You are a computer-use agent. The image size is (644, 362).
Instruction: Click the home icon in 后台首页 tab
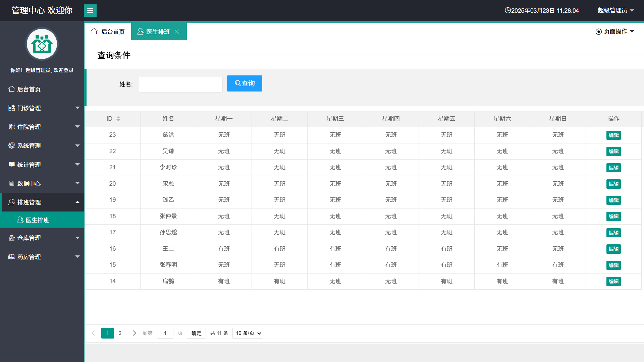[x=94, y=32]
